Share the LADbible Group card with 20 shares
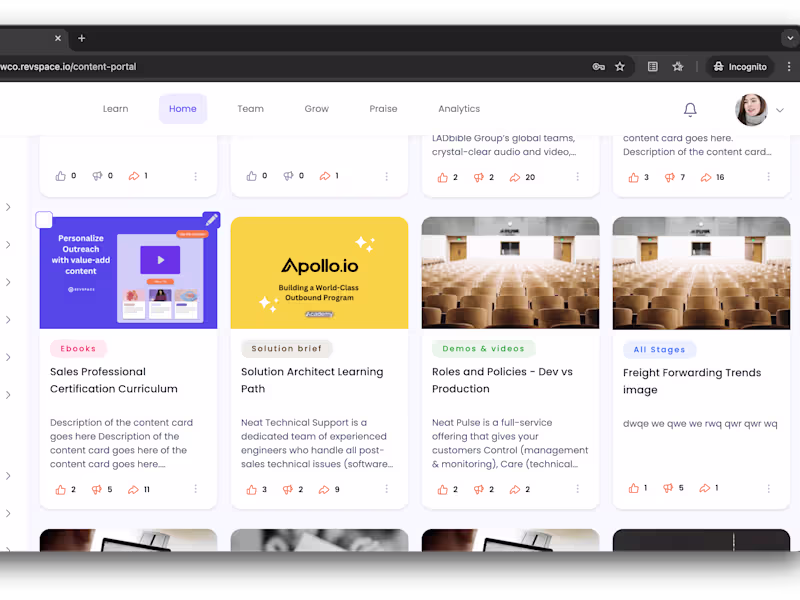This screenshot has height=600, width=800. pyautogui.click(x=515, y=178)
